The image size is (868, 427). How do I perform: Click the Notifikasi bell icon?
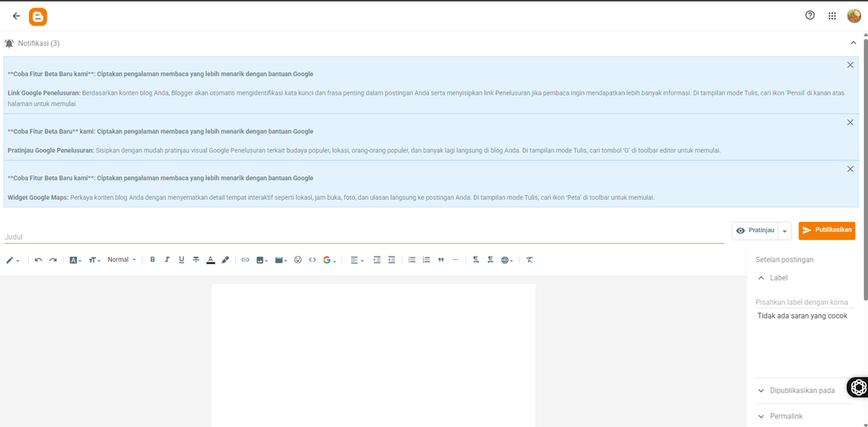(8, 43)
